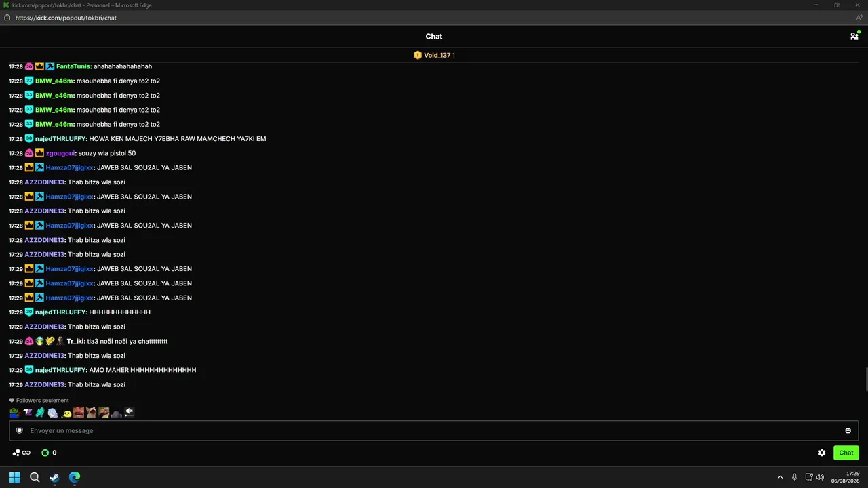The height and width of the screenshot is (488, 868).
Task: Switch to Microsoft Edge taskbar icon
Action: [75, 477]
